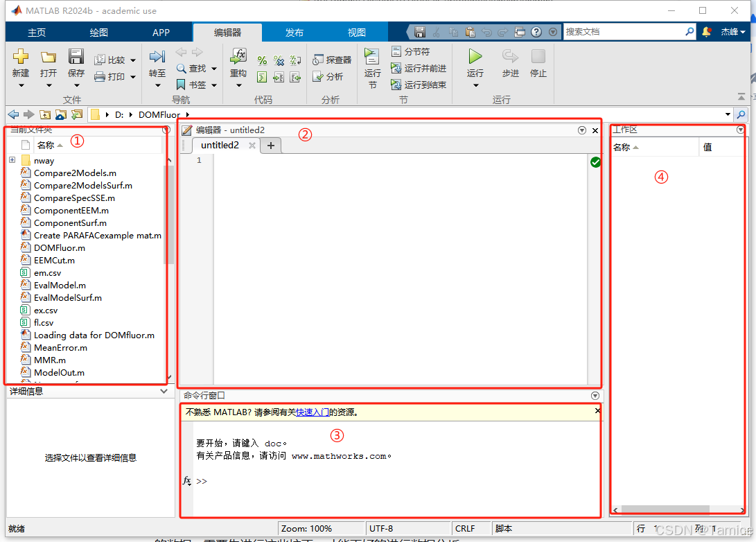Collapse the toolstrip ribbon
This screenshot has width=756, height=542.
741,97
